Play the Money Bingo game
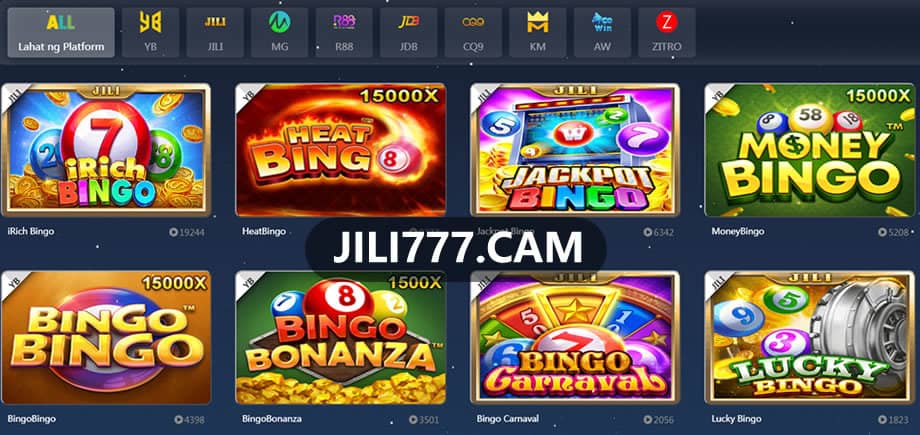920x435 pixels. pyautogui.click(x=810, y=150)
